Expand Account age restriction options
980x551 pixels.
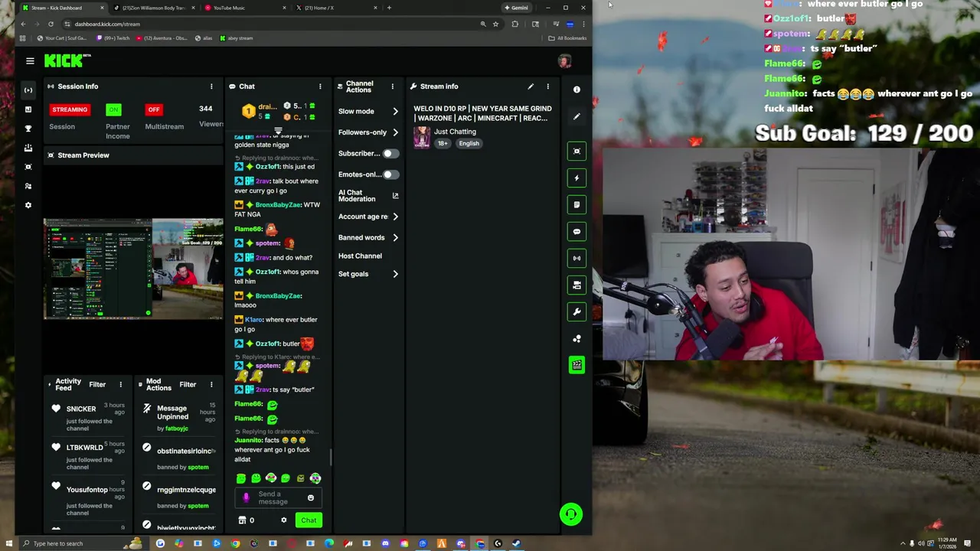(x=368, y=217)
